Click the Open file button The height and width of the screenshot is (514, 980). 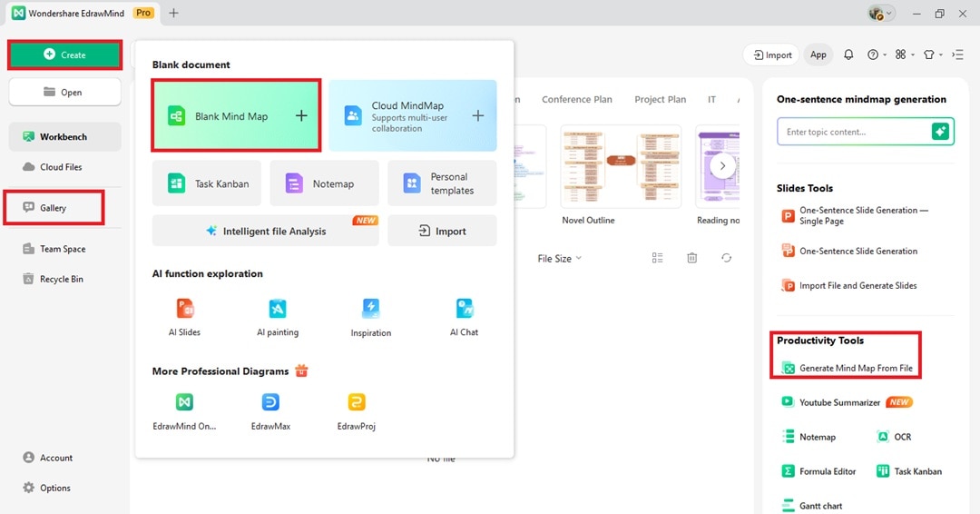pyautogui.click(x=65, y=93)
